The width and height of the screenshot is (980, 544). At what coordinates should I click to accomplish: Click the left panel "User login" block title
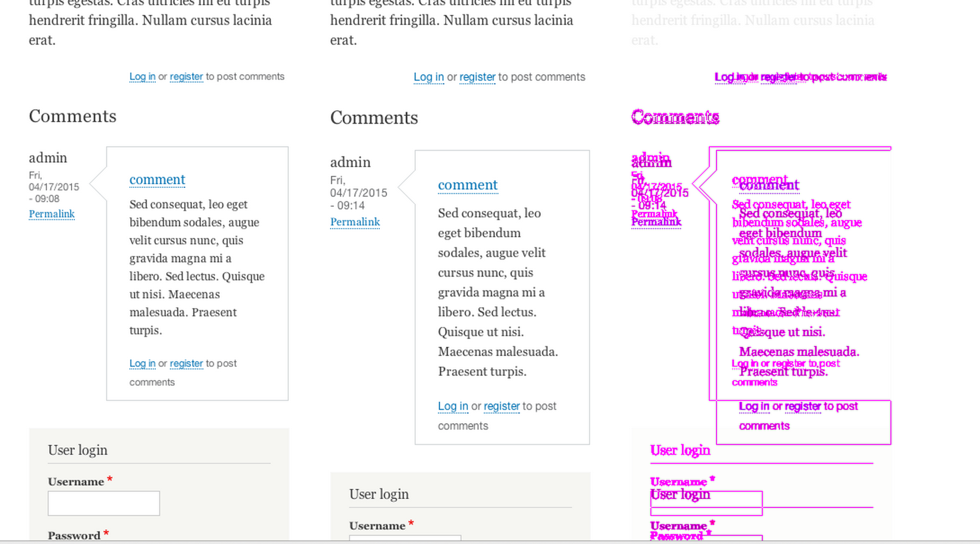point(78,450)
